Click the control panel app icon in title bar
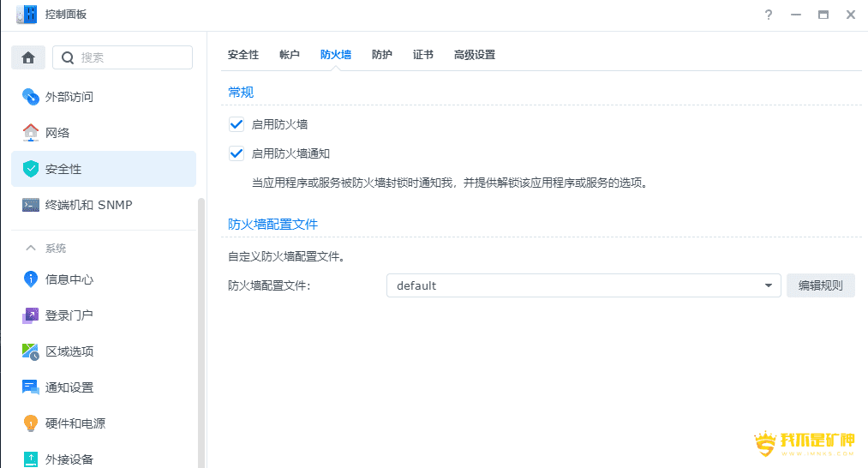868x468 pixels. pyautogui.click(x=27, y=15)
